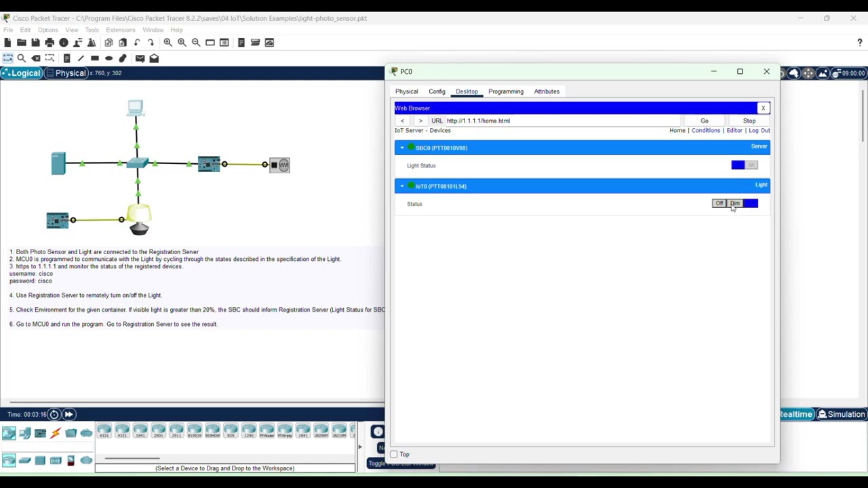This screenshot has height=488, width=868.
Task: Place a note with the Note tool
Action: (x=66, y=58)
